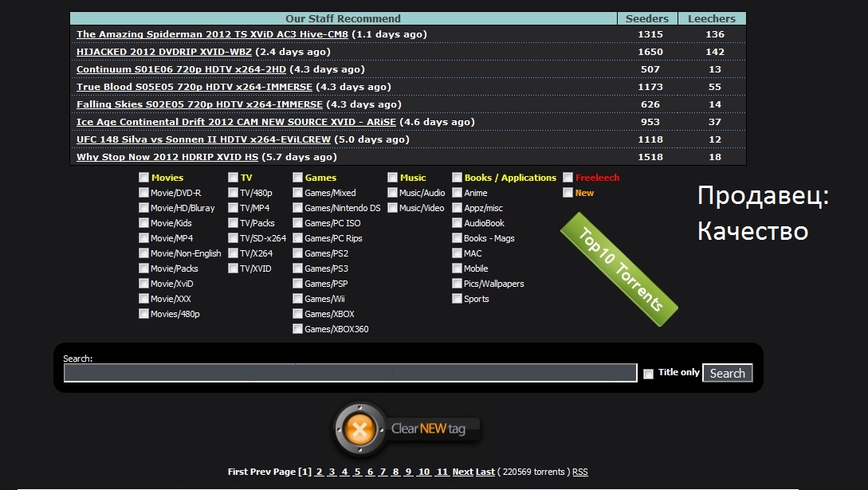868x490 pixels.
Task: Check the Games/PSP checkbox
Action: click(x=298, y=283)
